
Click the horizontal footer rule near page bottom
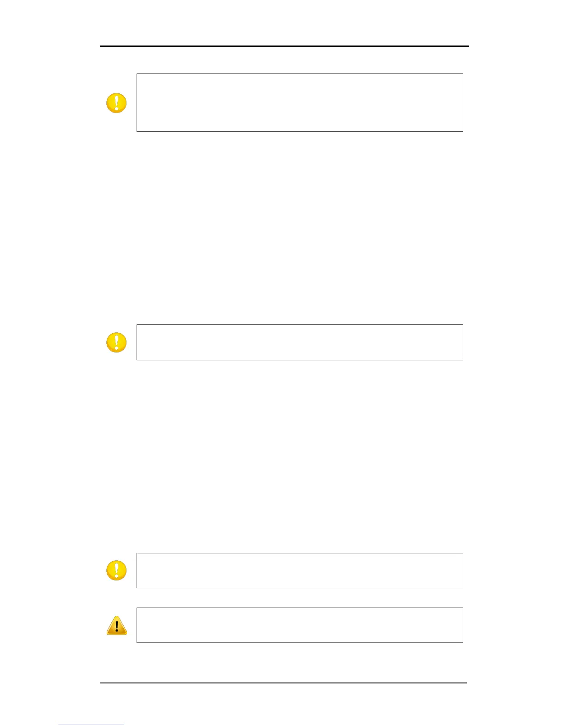pos(283,683)
